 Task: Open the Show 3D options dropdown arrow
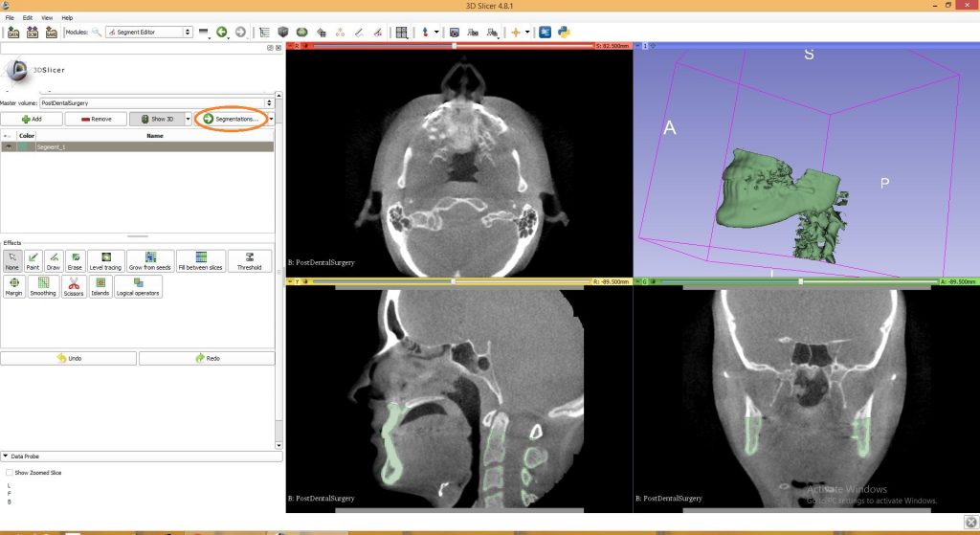(189, 119)
